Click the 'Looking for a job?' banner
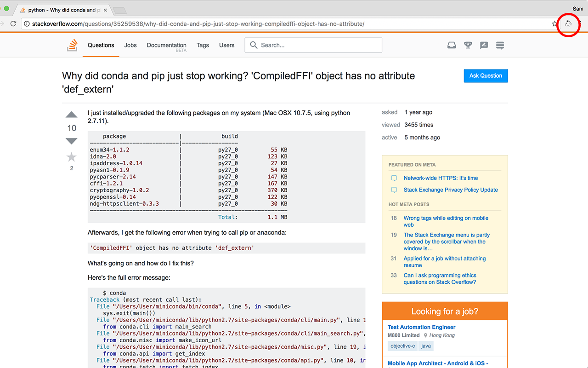The height and width of the screenshot is (368, 588). pos(445,311)
